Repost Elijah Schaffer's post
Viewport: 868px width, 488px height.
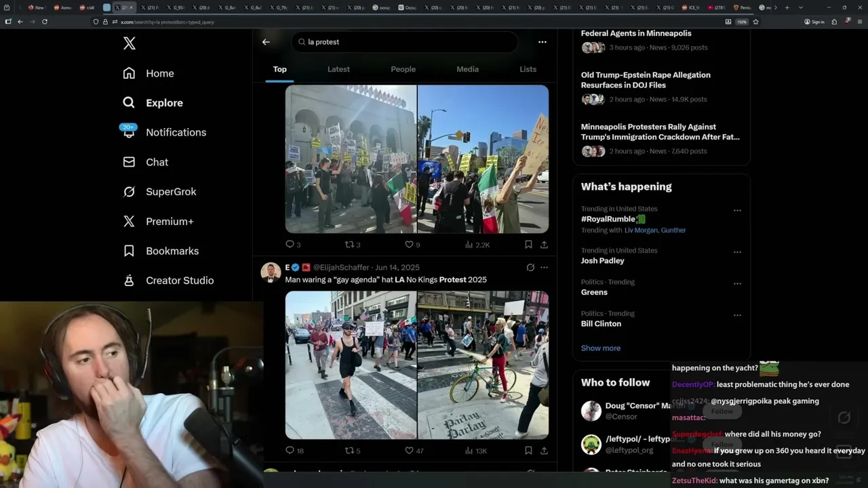[x=353, y=451]
